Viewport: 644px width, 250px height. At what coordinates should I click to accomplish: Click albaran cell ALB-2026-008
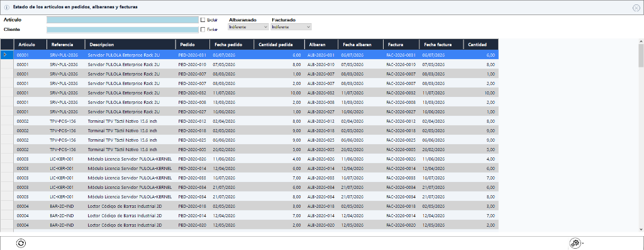tap(321, 102)
